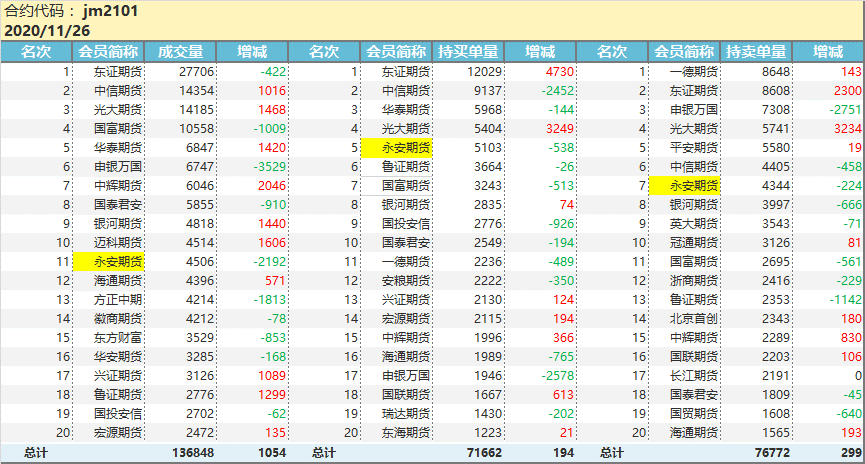Click the 持卖单量 column header
The image size is (865, 464).
click(x=756, y=52)
